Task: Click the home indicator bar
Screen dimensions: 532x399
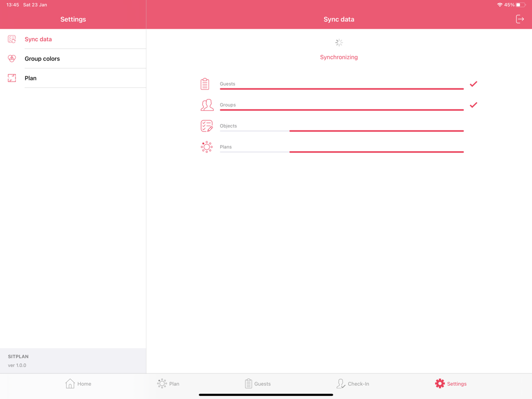Action: (266, 395)
